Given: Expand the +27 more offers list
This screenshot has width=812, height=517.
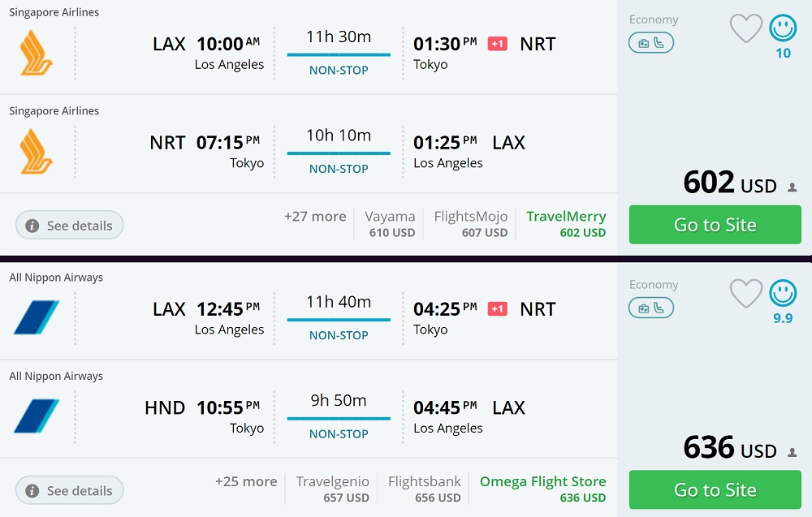Looking at the screenshot, I should pos(315,217).
